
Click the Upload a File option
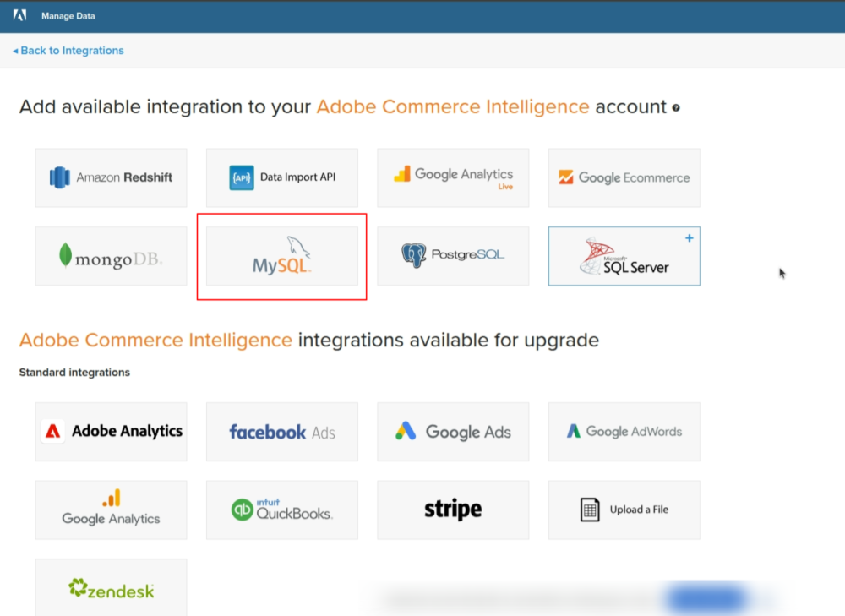(x=624, y=510)
